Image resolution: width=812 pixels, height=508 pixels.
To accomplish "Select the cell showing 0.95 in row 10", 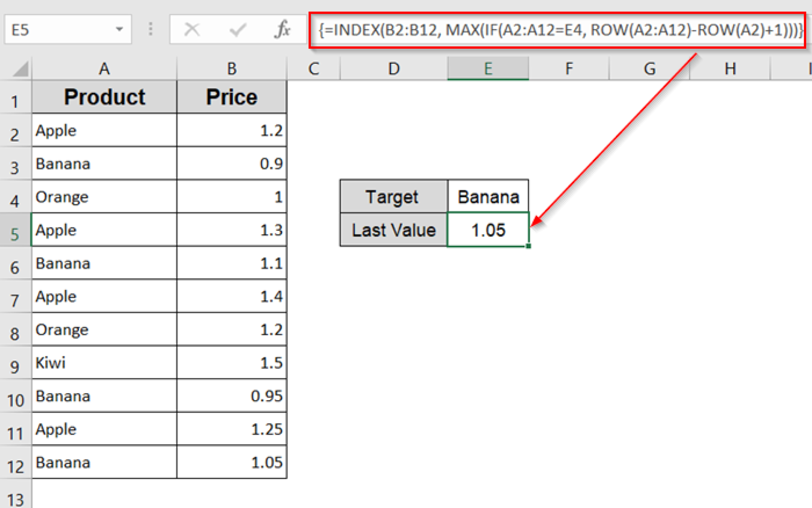I will click(232, 395).
